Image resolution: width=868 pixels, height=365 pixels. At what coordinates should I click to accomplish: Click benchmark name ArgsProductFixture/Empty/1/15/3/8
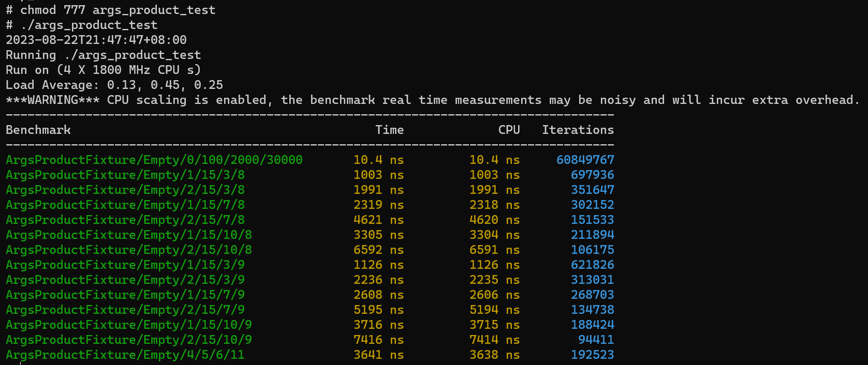(x=125, y=175)
